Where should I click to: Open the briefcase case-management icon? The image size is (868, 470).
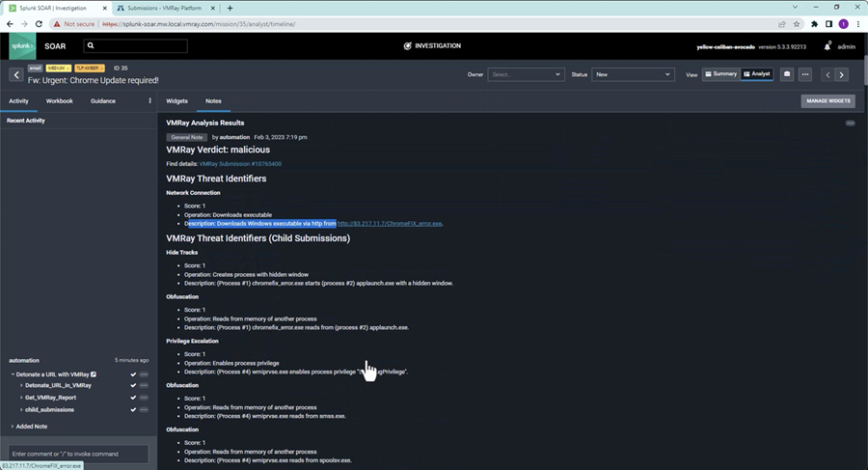click(787, 74)
